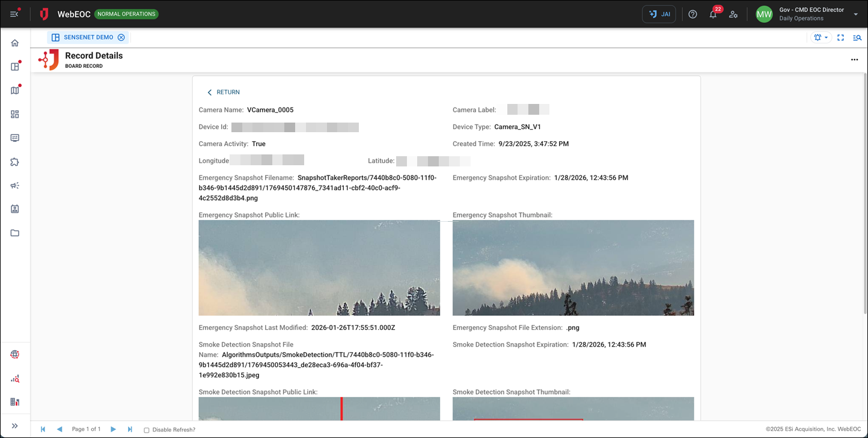This screenshot has height=438, width=868.
Task: Click the RETURN link
Action: point(224,93)
